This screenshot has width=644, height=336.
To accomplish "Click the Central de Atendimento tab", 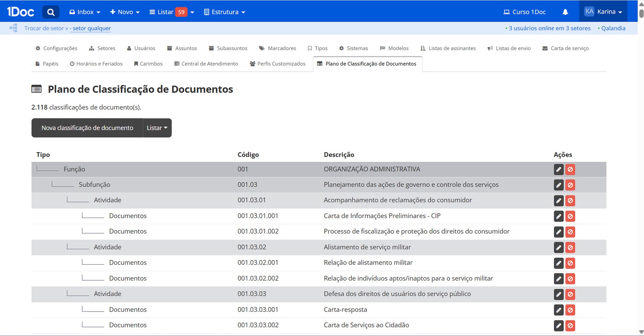I will click(206, 64).
